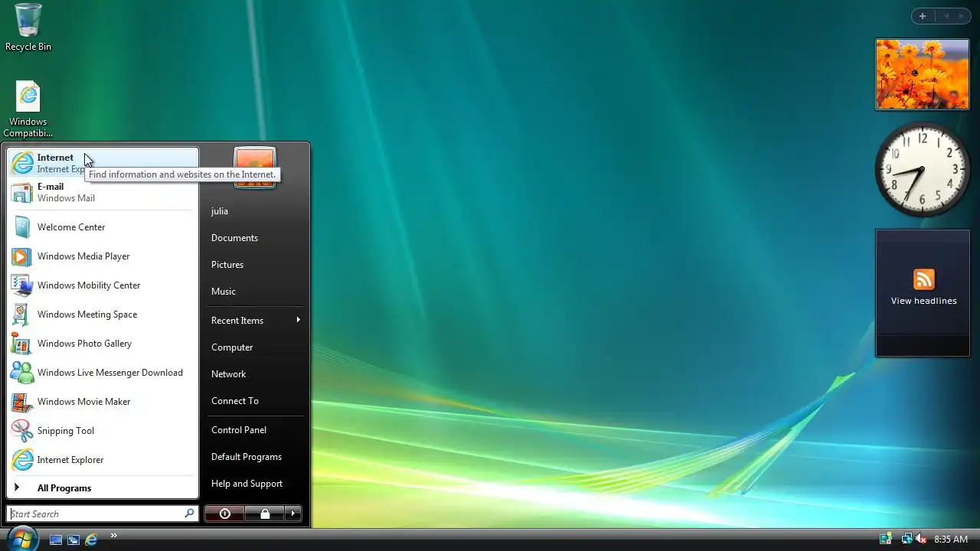Click the Start orb button
This screenshot has width=980, height=551.
[x=22, y=538]
